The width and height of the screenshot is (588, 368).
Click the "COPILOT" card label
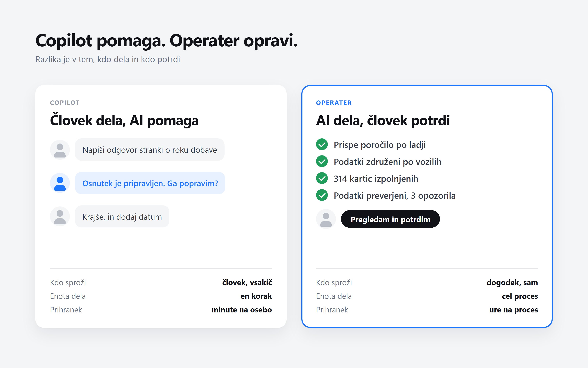point(65,103)
